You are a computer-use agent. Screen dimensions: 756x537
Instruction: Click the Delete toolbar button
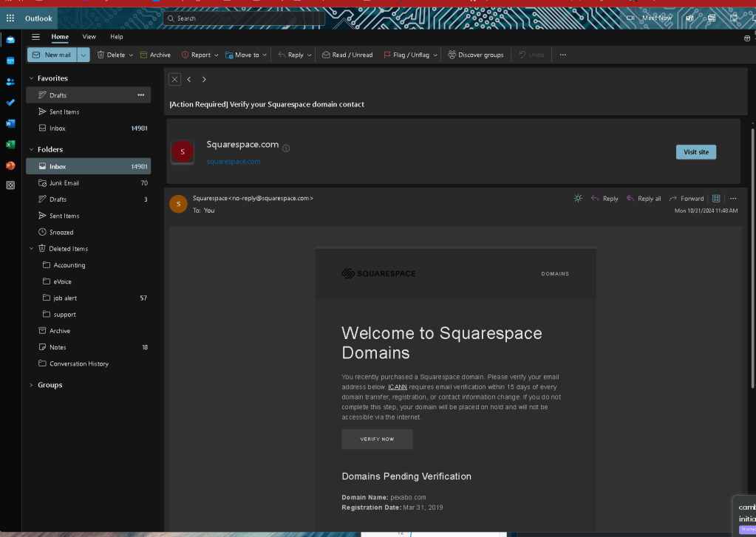tap(112, 55)
